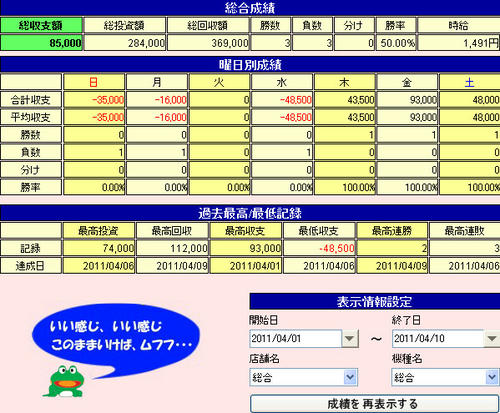Select the blue 土 Saturday column header
The width and height of the screenshot is (500, 413).
point(470,82)
